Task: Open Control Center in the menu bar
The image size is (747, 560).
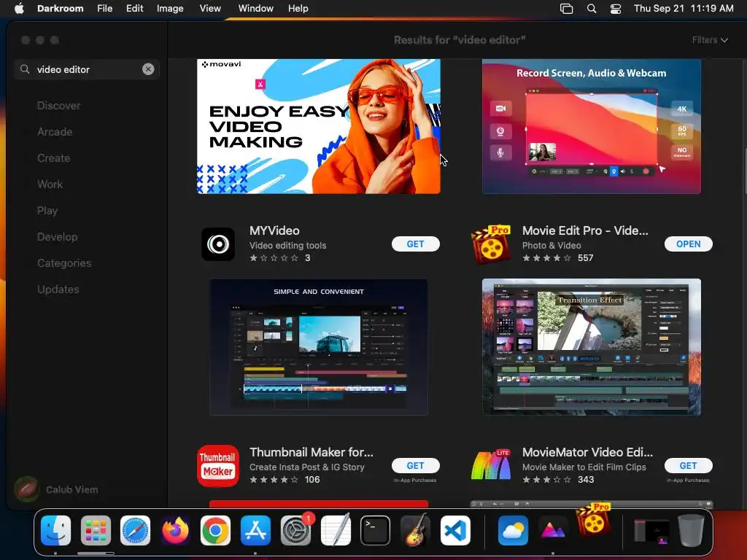Action: point(616,9)
